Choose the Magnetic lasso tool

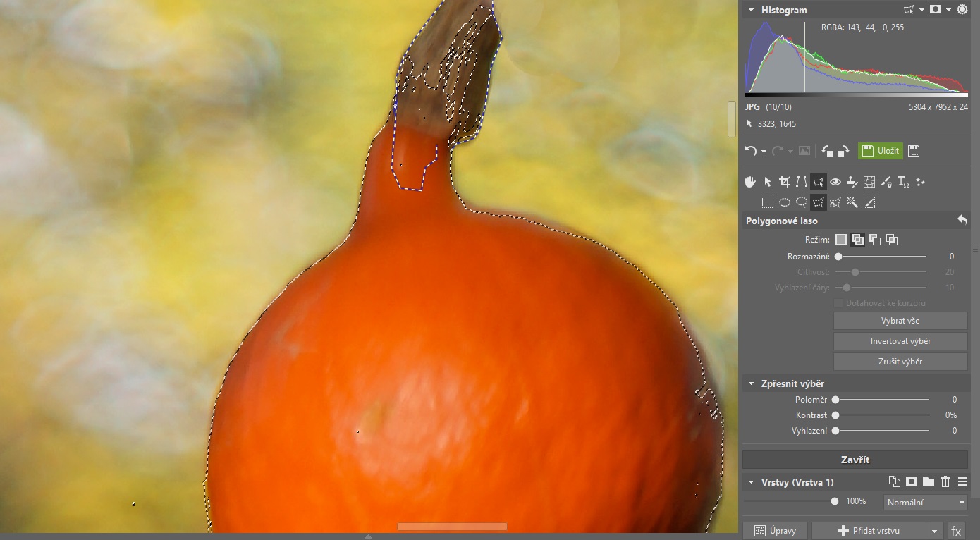pyautogui.click(x=835, y=202)
